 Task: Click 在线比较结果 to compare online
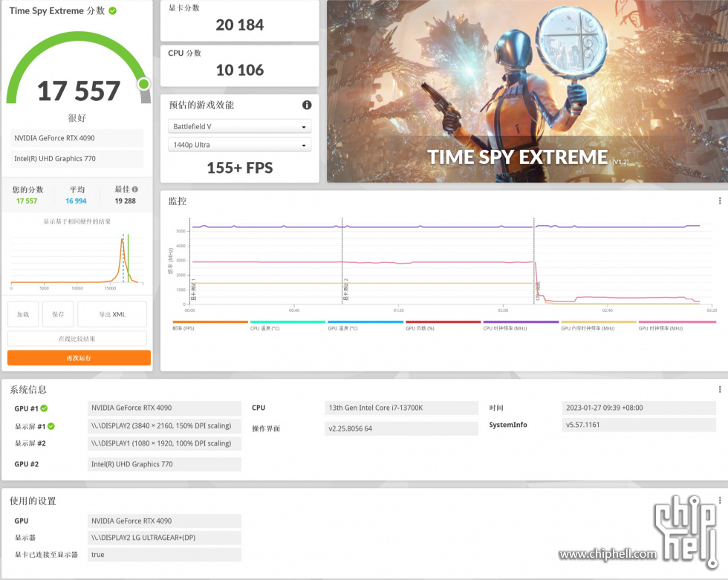[77, 339]
